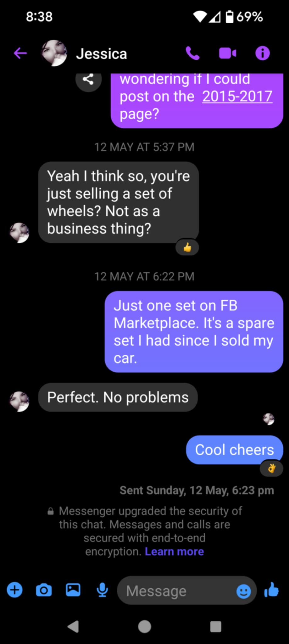
Task: Open the camera from the message bar
Action: click(x=44, y=590)
